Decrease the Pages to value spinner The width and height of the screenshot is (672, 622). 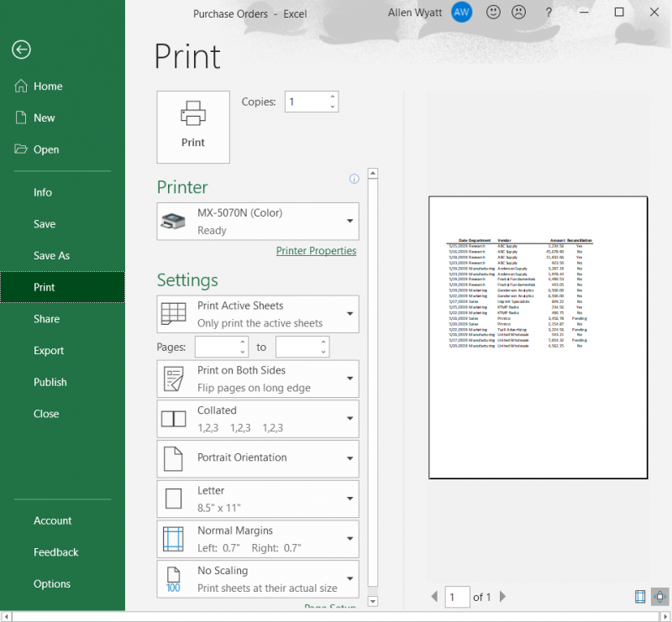(323, 352)
